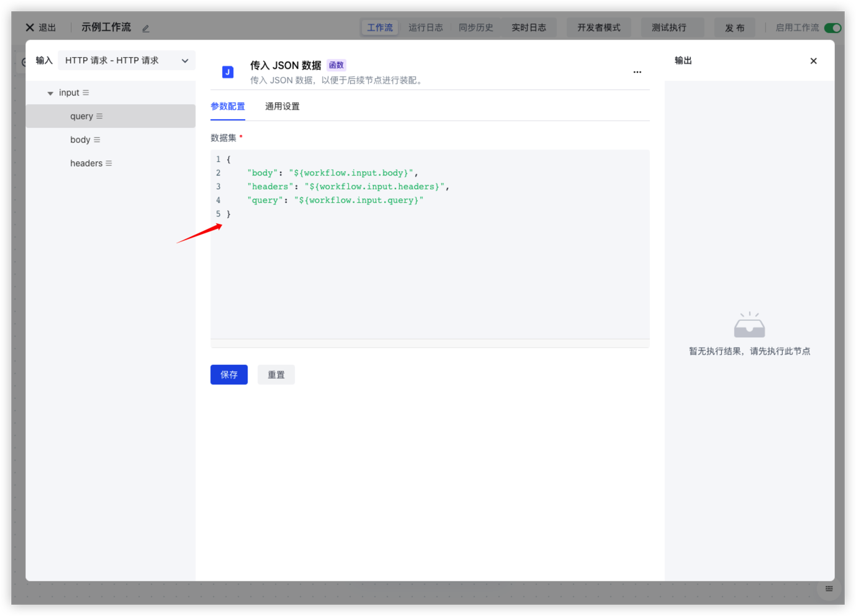The image size is (856, 616).
Task: Switch to the 通用设置 tab
Action: [282, 106]
